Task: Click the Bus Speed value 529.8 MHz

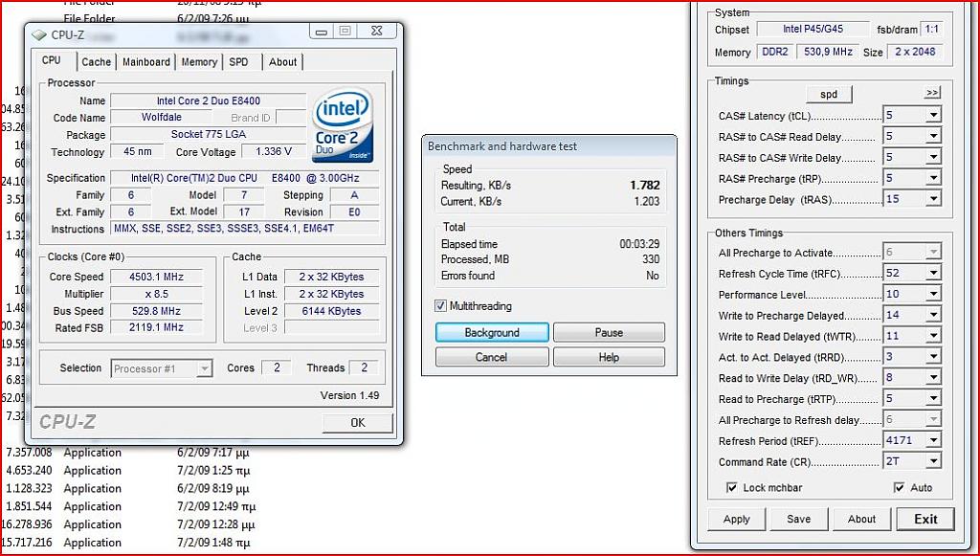Action: tap(156, 310)
